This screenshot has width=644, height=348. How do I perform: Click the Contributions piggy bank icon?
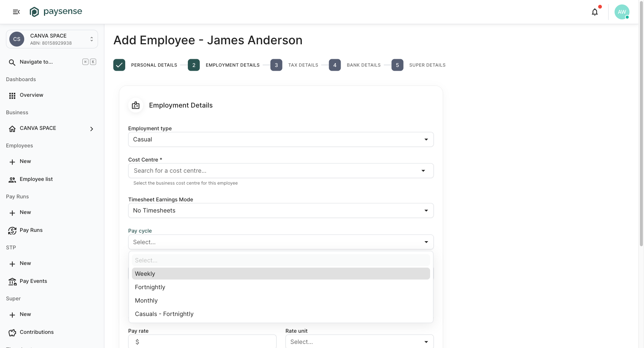pos(12,333)
